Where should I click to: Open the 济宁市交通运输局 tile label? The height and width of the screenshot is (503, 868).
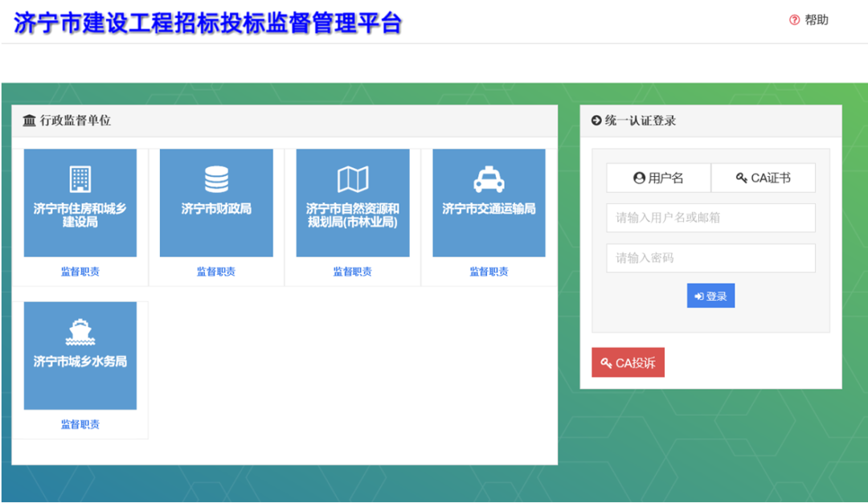pos(489,209)
